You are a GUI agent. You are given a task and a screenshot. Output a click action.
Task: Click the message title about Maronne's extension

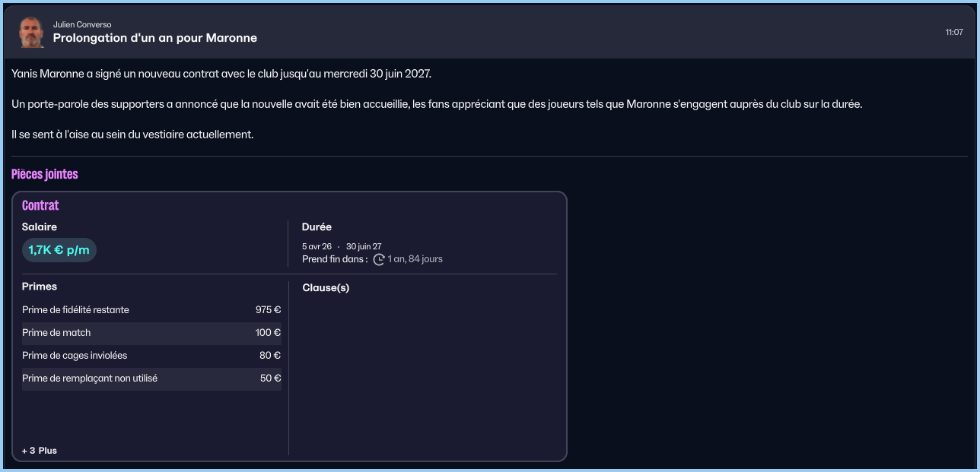point(155,38)
